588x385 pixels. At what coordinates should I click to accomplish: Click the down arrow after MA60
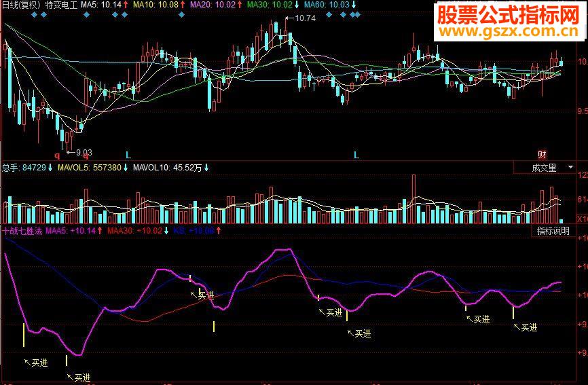tap(354, 5)
